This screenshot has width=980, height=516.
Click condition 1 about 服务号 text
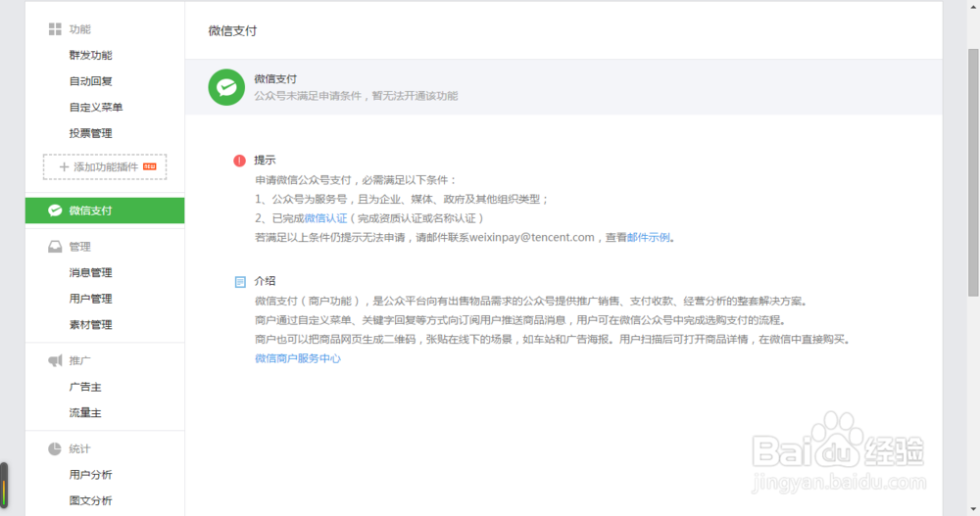point(403,200)
